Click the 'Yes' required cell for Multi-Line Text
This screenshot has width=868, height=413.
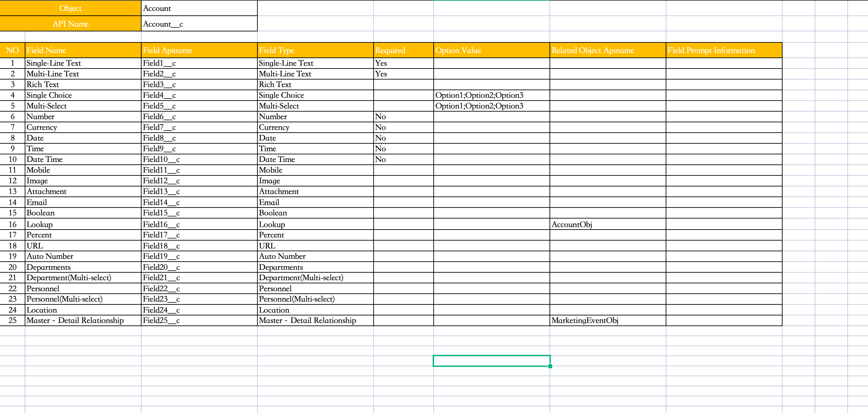[404, 74]
